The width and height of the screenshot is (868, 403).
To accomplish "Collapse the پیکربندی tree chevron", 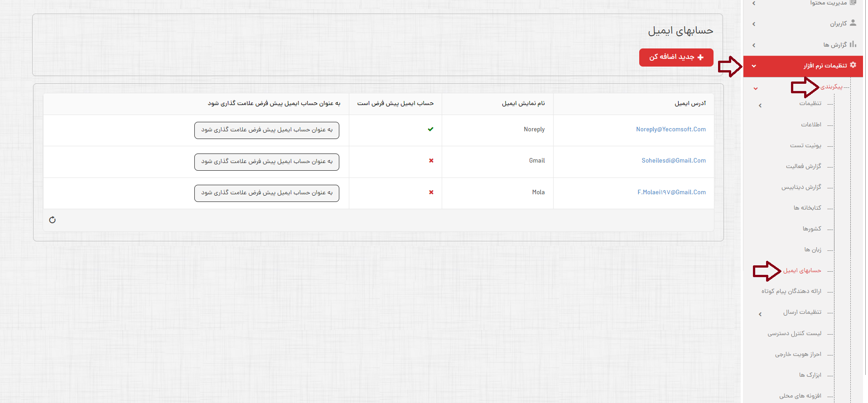I will 756,89.
